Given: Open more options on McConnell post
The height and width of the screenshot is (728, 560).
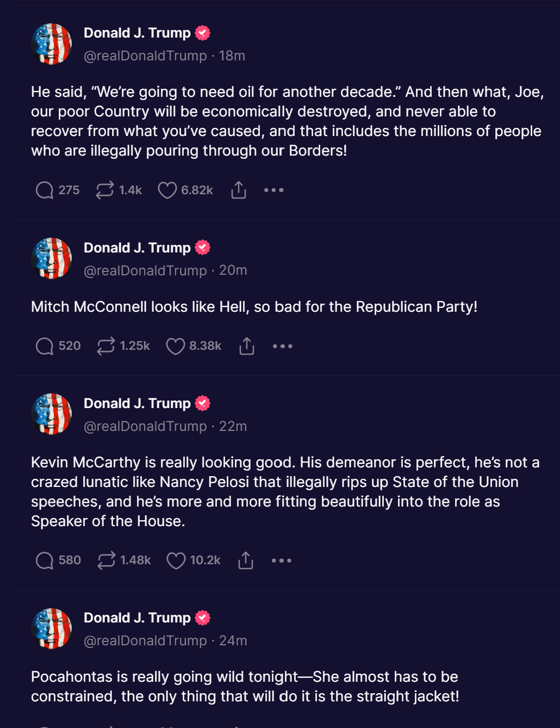Looking at the screenshot, I should 283,346.
